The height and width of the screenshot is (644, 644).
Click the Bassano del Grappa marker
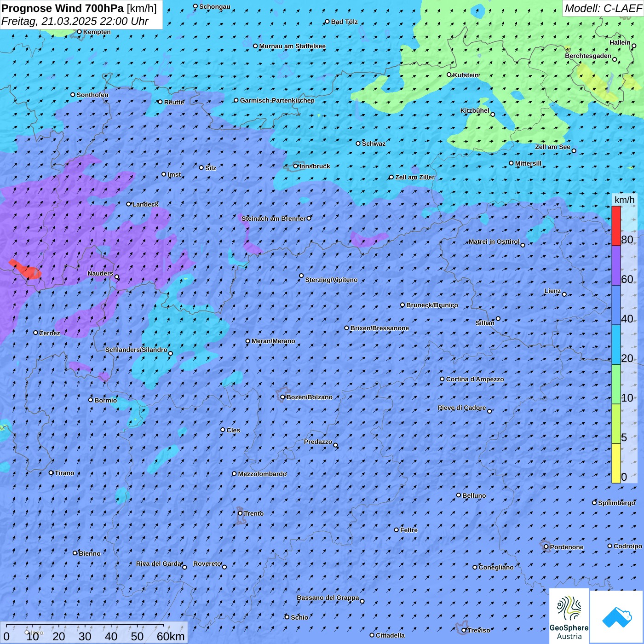[x=362, y=601]
